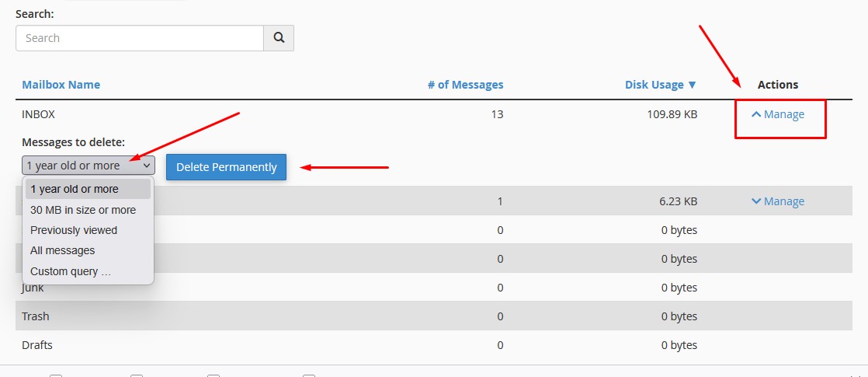Pick the 'Previously viewed' option
This screenshot has width=868, height=377.
[74, 230]
